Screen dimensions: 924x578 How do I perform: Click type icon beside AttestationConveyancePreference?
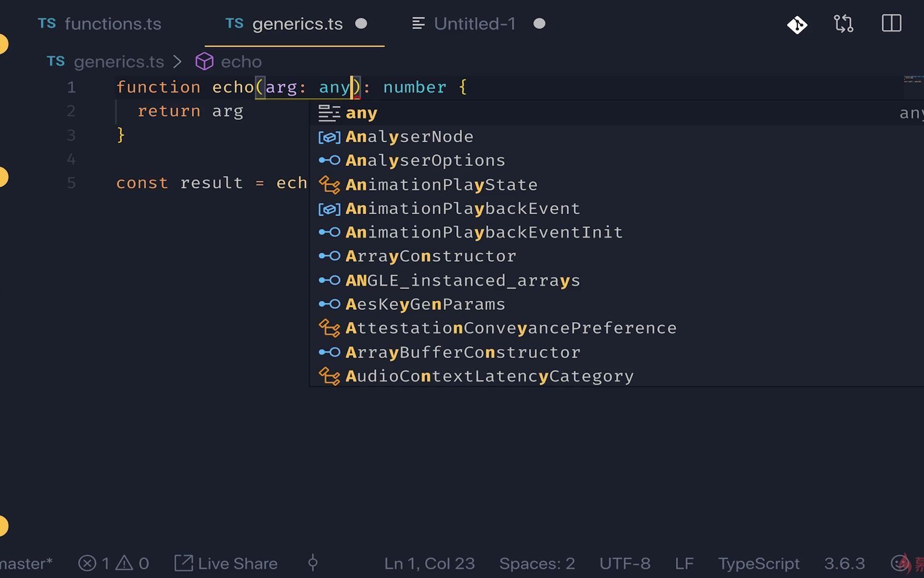coord(329,328)
